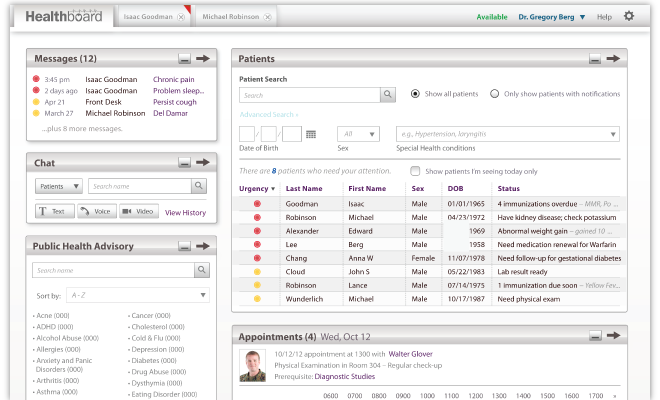Select 'Only show patients with notifications' option

click(x=495, y=94)
